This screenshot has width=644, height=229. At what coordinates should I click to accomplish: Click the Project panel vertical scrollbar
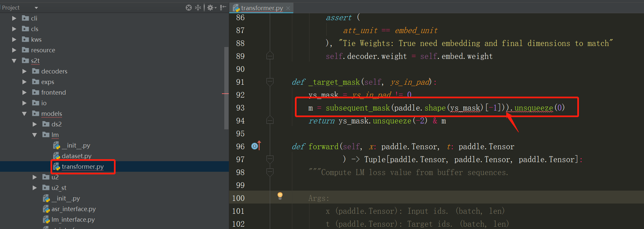pyautogui.click(x=226, y=88)
